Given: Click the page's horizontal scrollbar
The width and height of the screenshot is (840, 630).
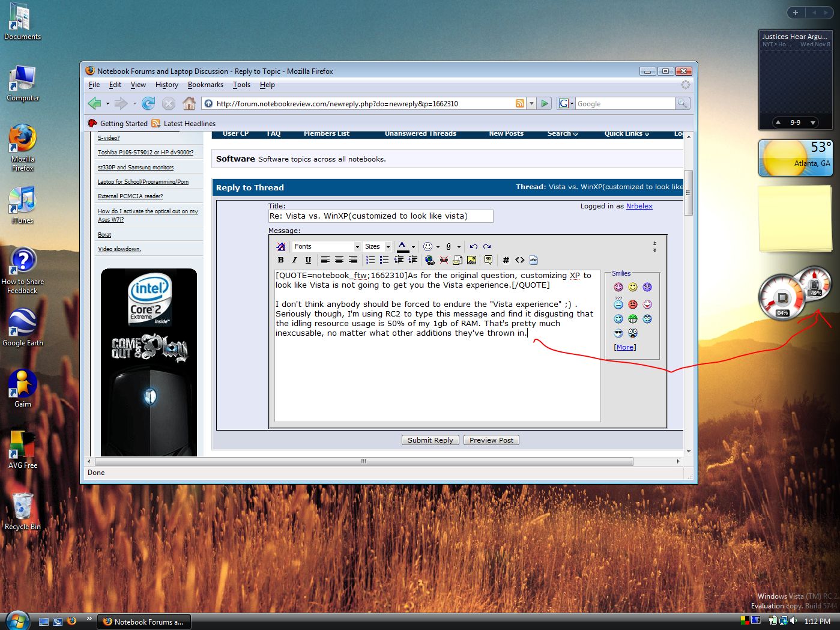Looking at the screenshot, I should pos(364,461).
